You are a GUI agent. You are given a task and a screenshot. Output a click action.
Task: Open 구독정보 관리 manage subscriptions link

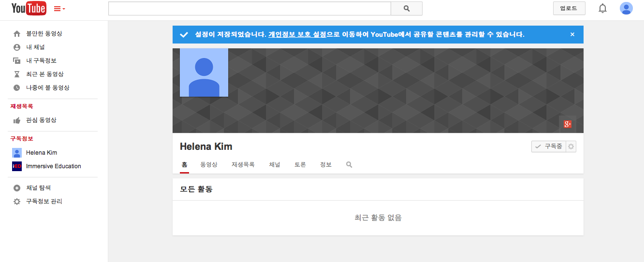tap(44, 202)
